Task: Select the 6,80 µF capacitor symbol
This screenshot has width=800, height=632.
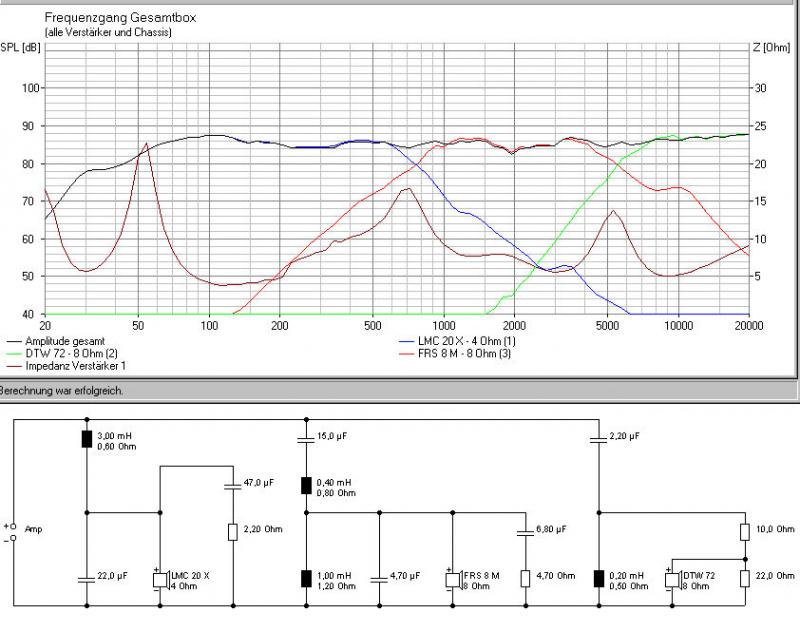Action: (x=526, y=533)
